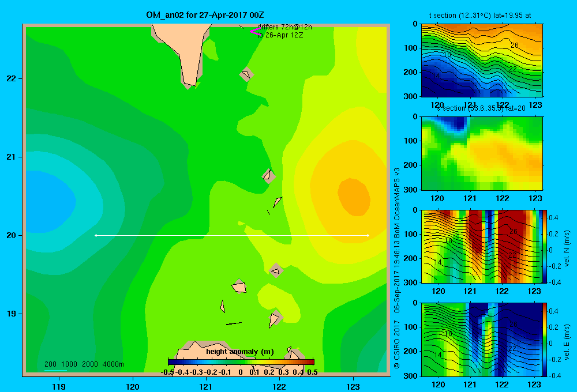The height and width of the screenshot is (392, 577).
Task: Click the 0.4 tick on the vel. N color scale
Action: (x=554, y=218)
